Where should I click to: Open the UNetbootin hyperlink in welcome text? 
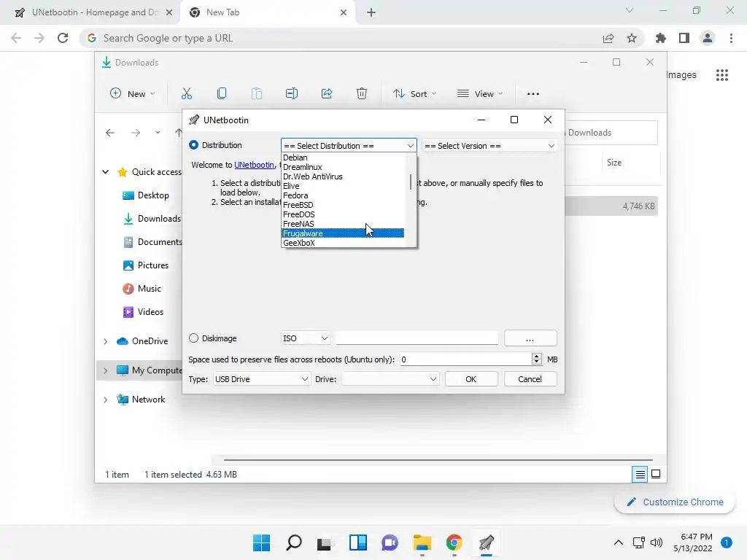pyautogui.click(x=254, y=165)
